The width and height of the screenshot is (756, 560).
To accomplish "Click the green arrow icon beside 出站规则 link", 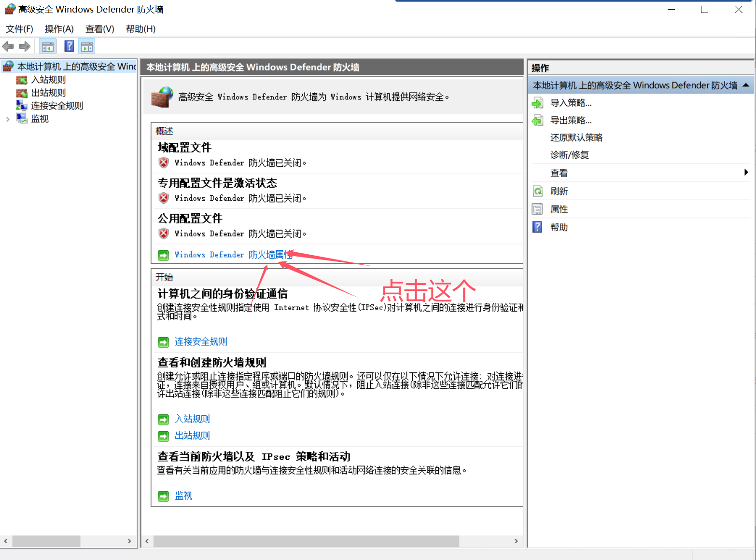I will click(x=164, y=436).
